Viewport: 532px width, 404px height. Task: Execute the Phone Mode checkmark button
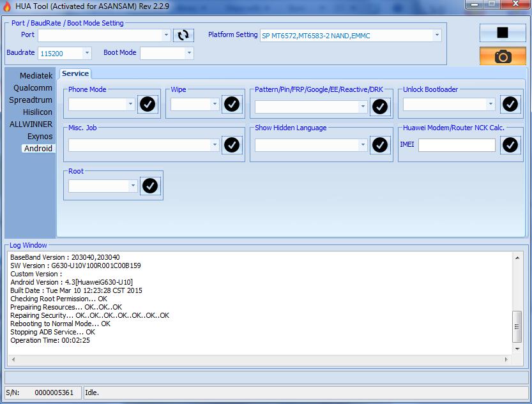(x=148, y=104)
